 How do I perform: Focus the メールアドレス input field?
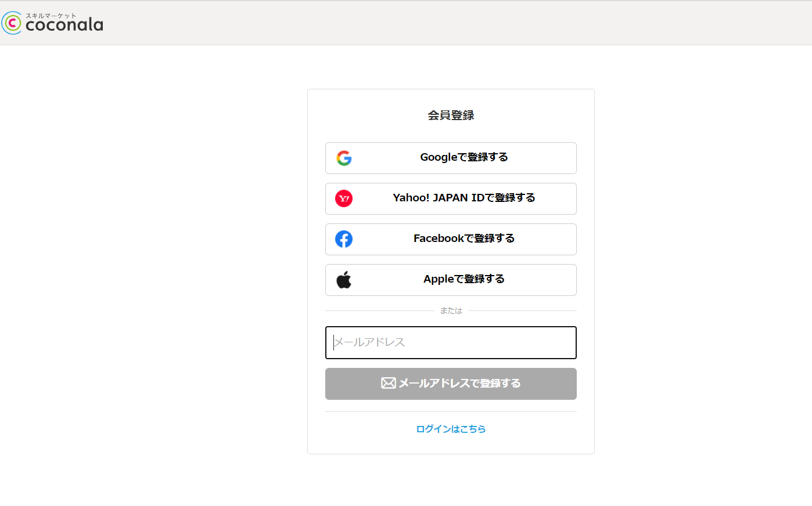(451, 342)
